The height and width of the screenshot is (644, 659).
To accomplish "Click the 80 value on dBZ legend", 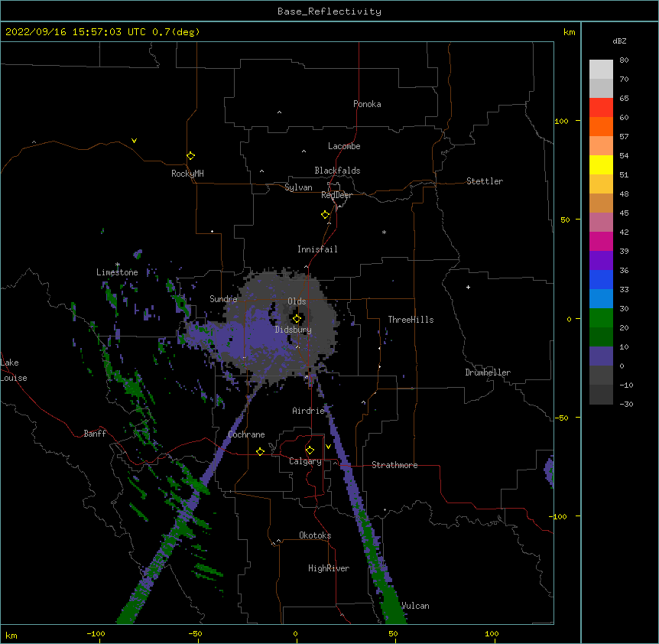I will (624, 60).
